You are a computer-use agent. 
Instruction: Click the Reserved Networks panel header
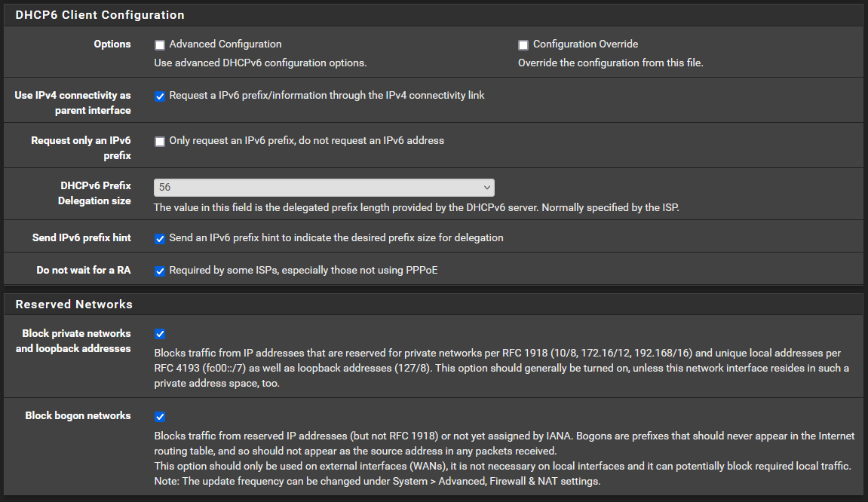click(x=434, y=305)
